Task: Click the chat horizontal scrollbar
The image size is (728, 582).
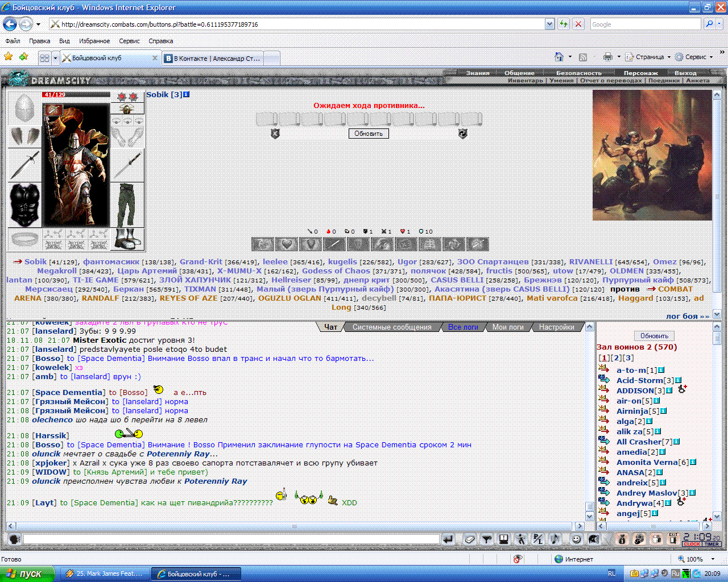Action: pyautogui.click(x=295, y=526)
